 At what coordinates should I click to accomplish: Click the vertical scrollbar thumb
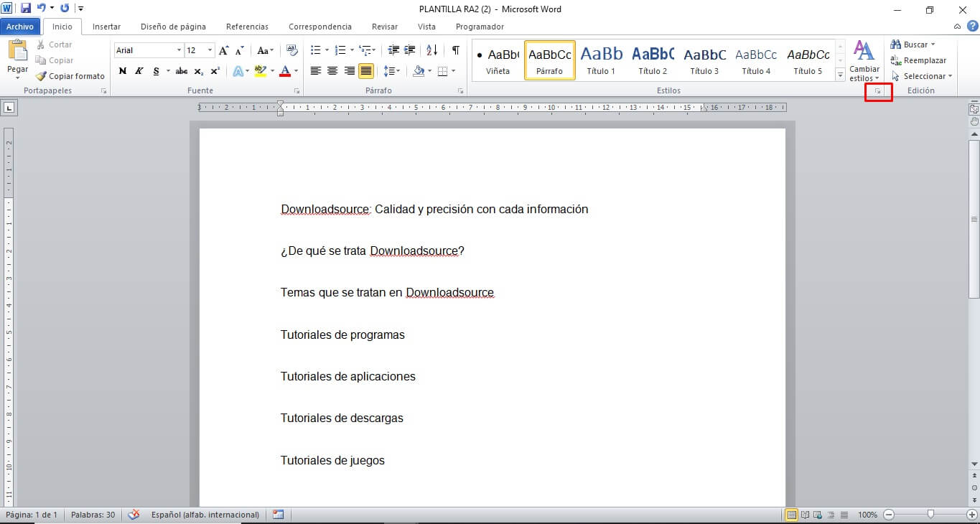click(974, 218)
